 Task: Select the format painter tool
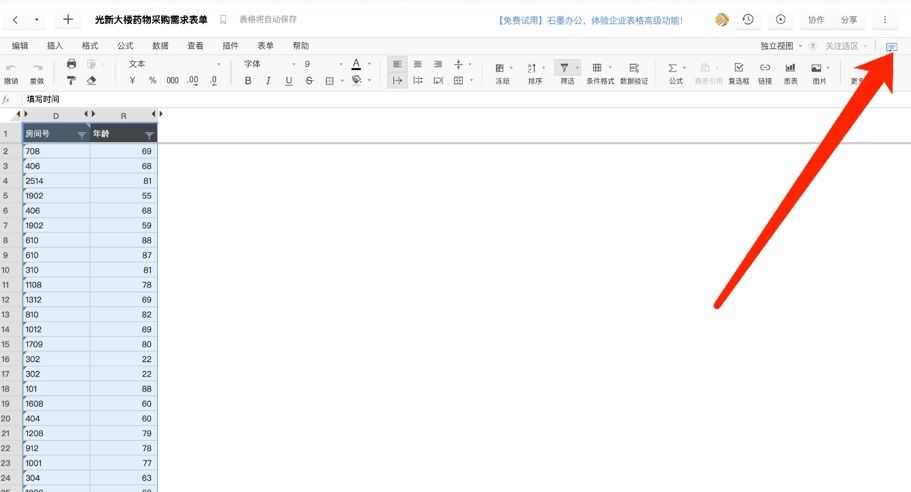(x=71, y=81)
